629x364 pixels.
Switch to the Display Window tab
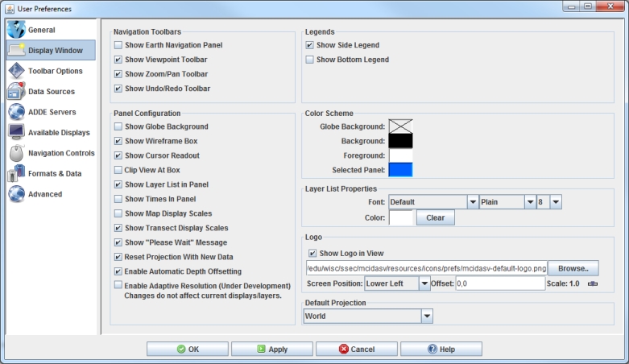(x=51, y=51)
